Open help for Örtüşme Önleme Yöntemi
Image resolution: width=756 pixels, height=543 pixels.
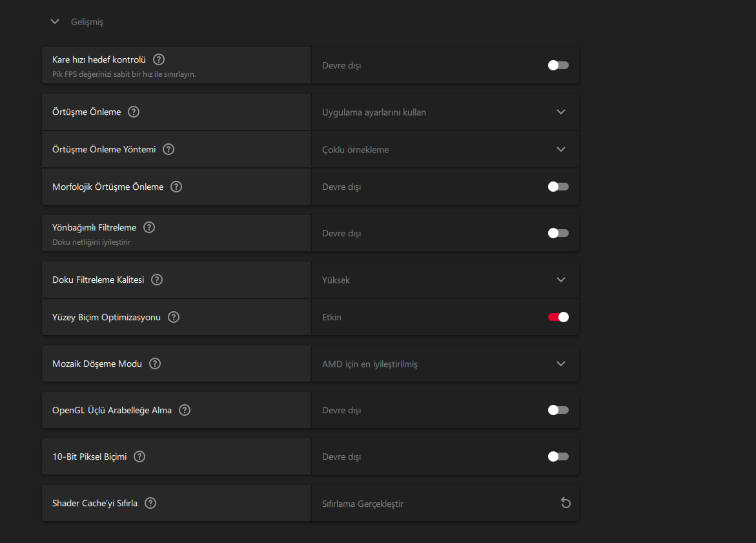[x=169, y=149]
